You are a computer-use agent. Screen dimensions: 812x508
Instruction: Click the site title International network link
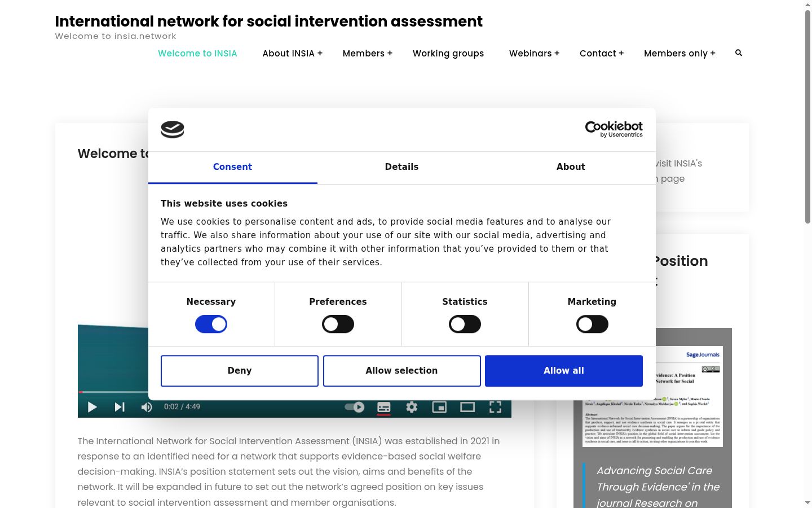pos(268,21)
